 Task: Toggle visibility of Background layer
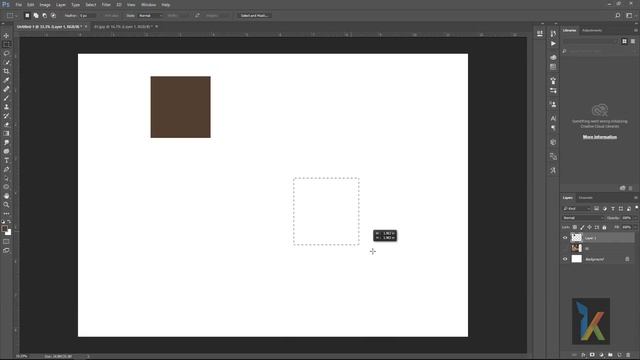(565, 259)
